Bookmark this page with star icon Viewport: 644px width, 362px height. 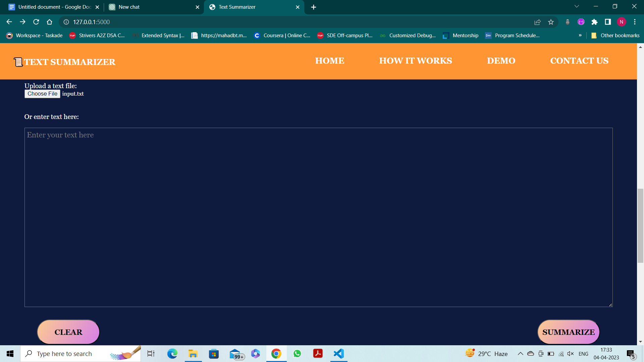[551, 22]
